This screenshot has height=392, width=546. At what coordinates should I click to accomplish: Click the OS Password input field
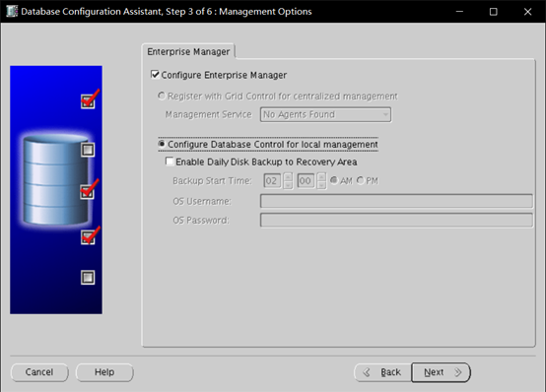pos(396,220)
